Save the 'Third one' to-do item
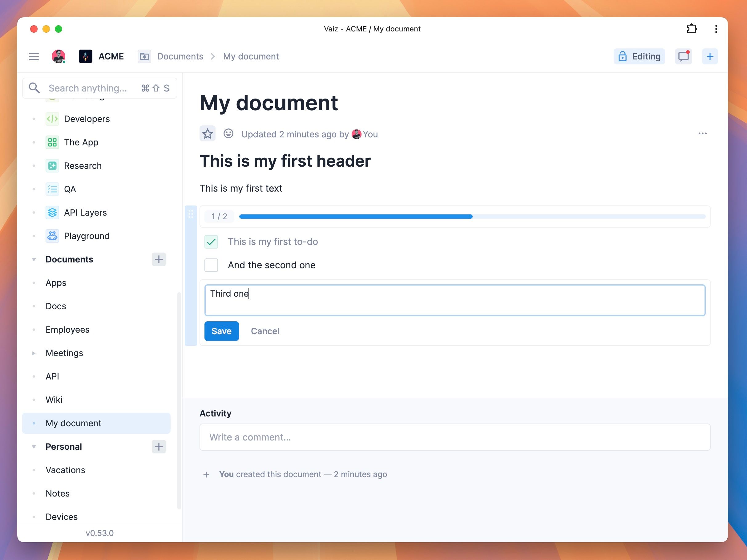 221,331
